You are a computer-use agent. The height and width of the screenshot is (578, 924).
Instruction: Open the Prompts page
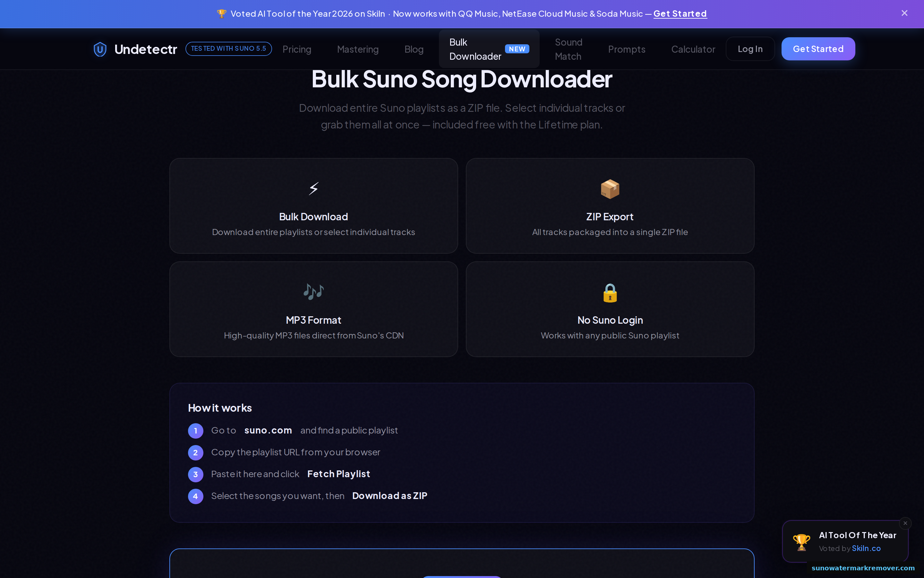coord(627,49)
